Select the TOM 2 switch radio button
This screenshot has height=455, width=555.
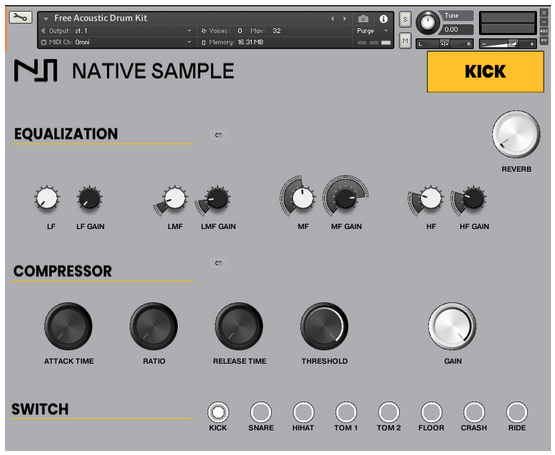click(x=389, y=413)
